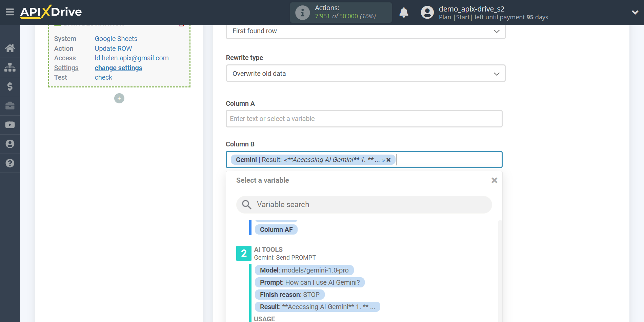This screenshot has width=644, height=322.
Task: Click the variable list scrollbar
Action: 500,271
